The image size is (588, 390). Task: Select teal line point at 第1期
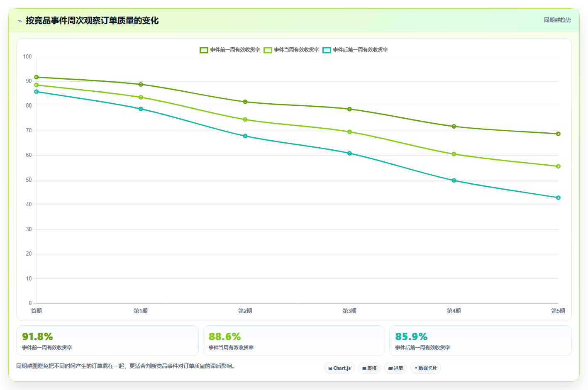pyautogui.click(x=141, y=109)
